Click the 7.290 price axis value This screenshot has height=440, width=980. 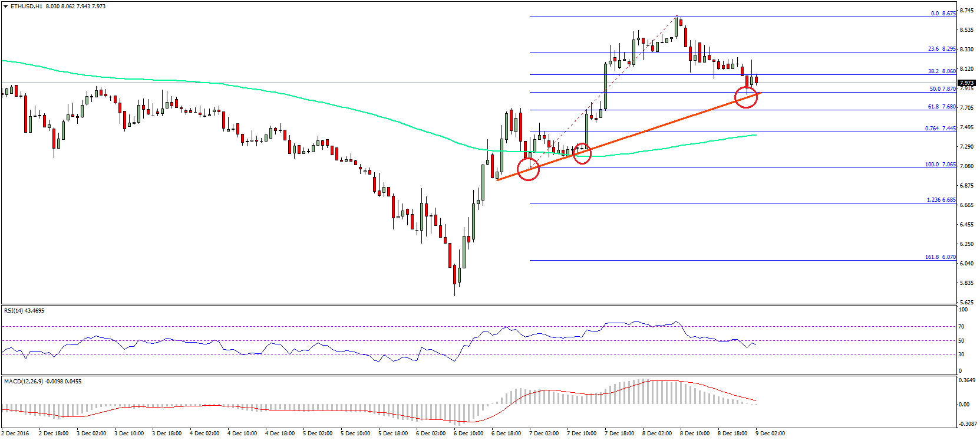(966, 146)
